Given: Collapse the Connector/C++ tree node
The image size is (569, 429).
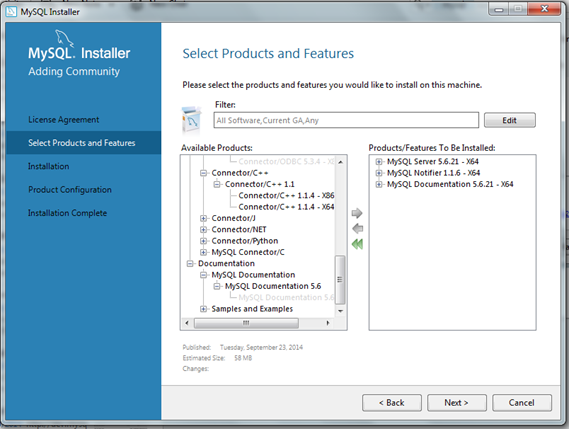Looking at the screenshot, I should click(x=204, y=173).
